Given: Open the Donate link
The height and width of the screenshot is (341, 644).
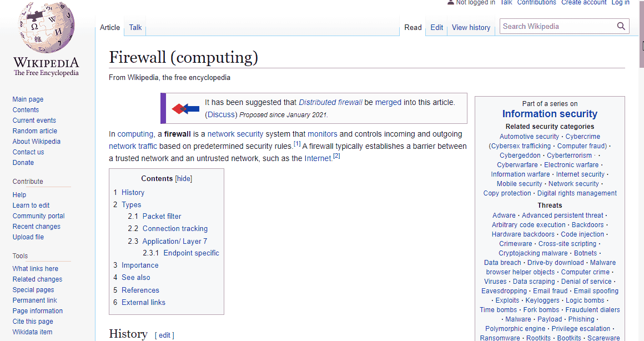Looking at the screenshot, I should coord(23,163).
